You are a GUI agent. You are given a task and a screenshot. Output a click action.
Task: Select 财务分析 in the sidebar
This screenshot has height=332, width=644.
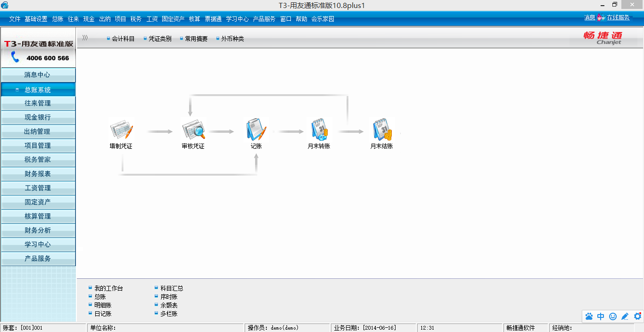click(38, 230)
